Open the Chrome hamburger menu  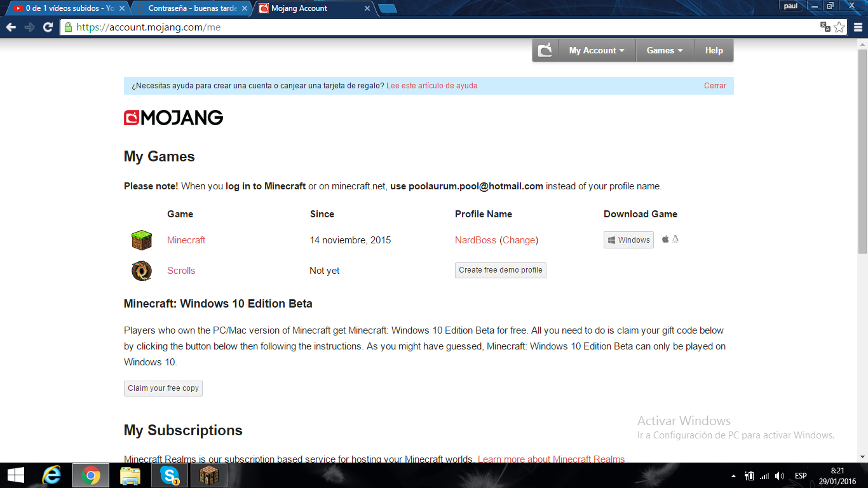[x=858, y=27]
